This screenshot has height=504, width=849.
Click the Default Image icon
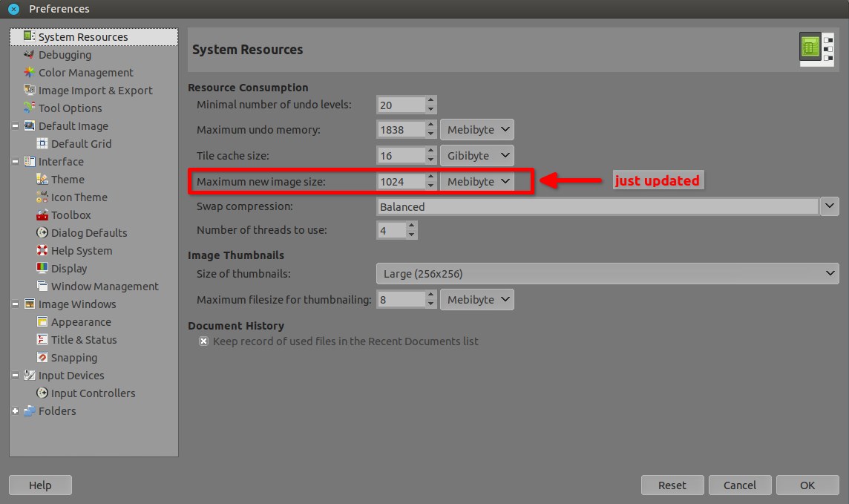pyautogui.click(x=29, y=125)
